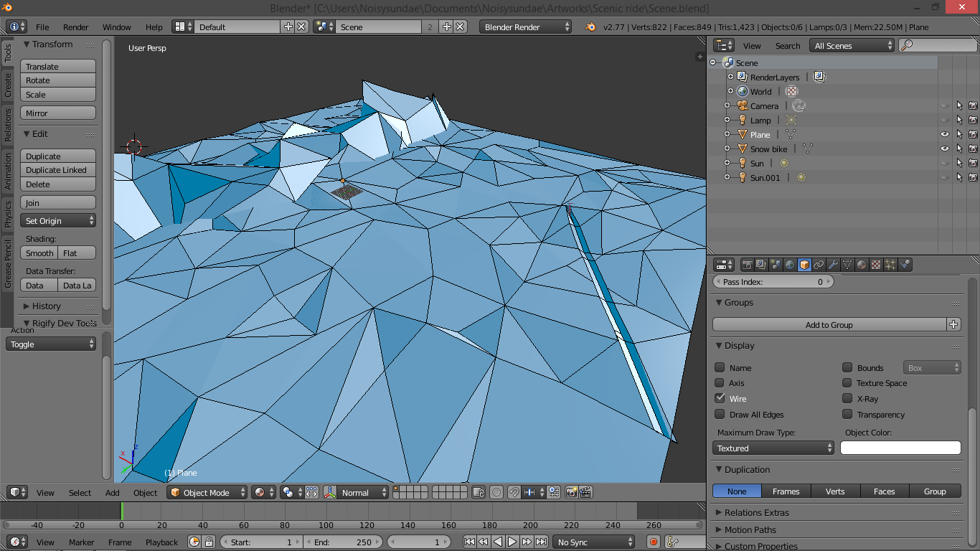Switch to the Physics tool shelf tab

pos(8,214)
